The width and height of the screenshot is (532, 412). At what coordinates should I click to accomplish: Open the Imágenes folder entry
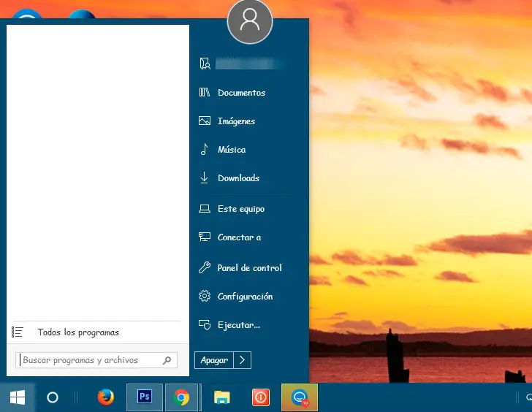[236, 121]
